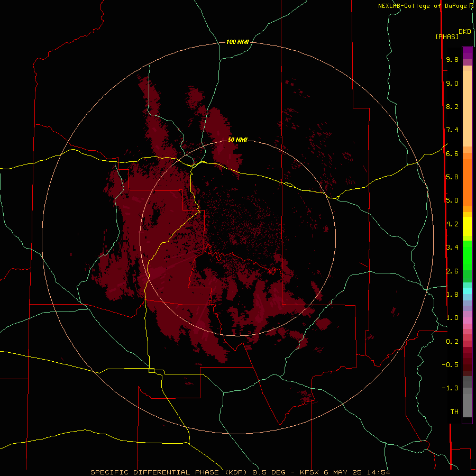Click the 1.0 value on color scale
Image resolution: width=476 pixels, height=476 pixels.
tap(452, 318)
